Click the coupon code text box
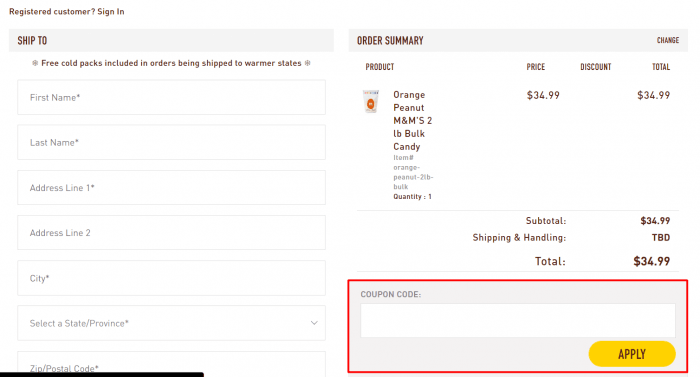Viewport: 700px width, 377px height. (518, 321)
